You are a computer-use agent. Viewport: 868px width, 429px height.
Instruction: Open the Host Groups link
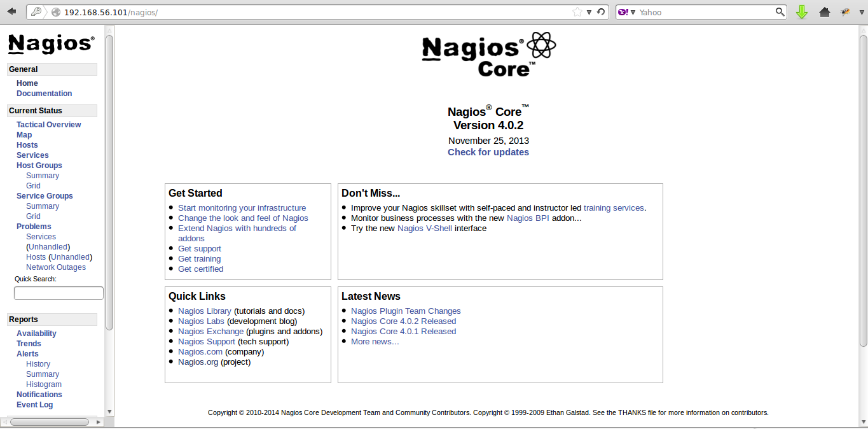coord(39,165)
